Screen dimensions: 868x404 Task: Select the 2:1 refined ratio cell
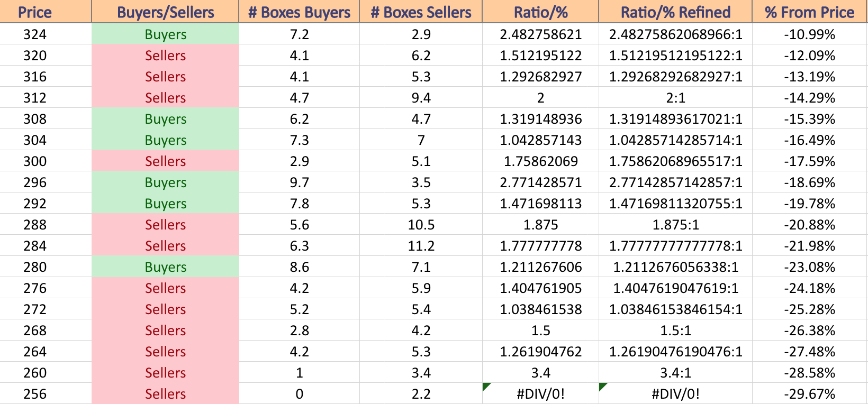click(x=675, y=97)
